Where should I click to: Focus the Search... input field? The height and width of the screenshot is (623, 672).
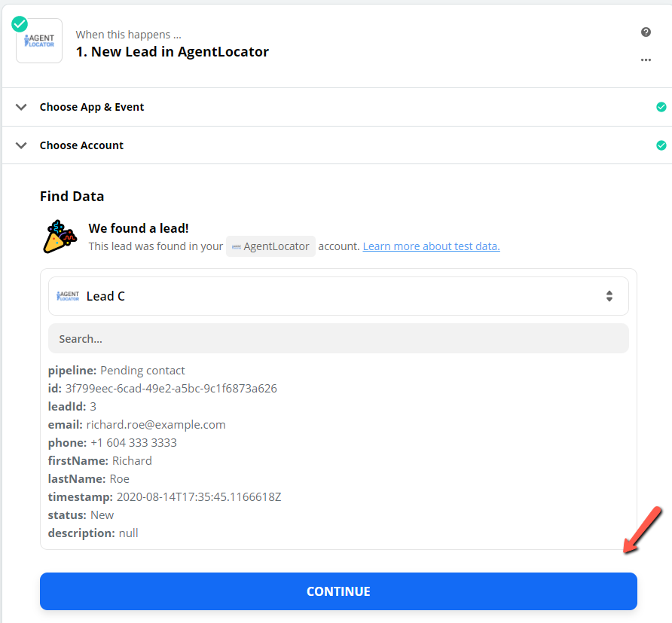point(338,338)
